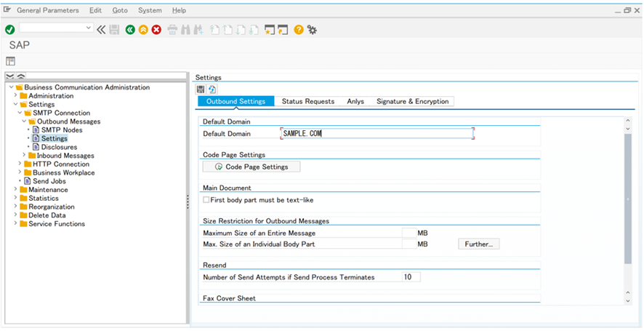Image resolution: width=644 pixels, height=331 pixels.
Task: Select the Outbound Settings tab
Action: [236, 101]
